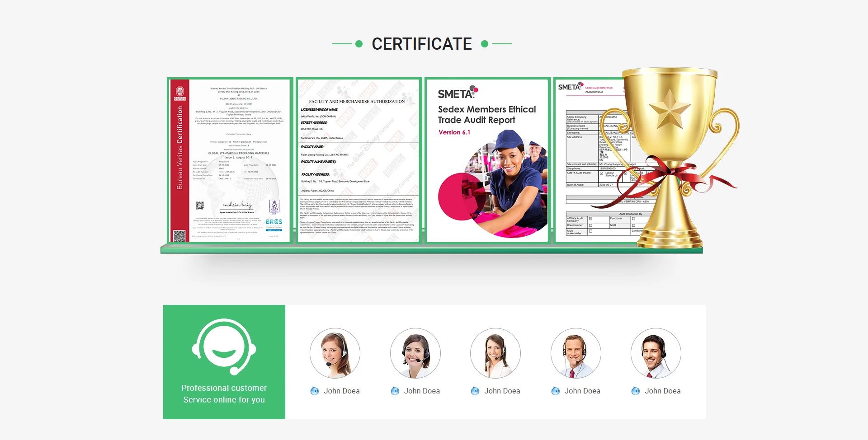Image resolution: width=868 pixels, height=440 pixels.
Task: Click the chat icon under the ponytailed woman's photo
Action: point(315,391)
